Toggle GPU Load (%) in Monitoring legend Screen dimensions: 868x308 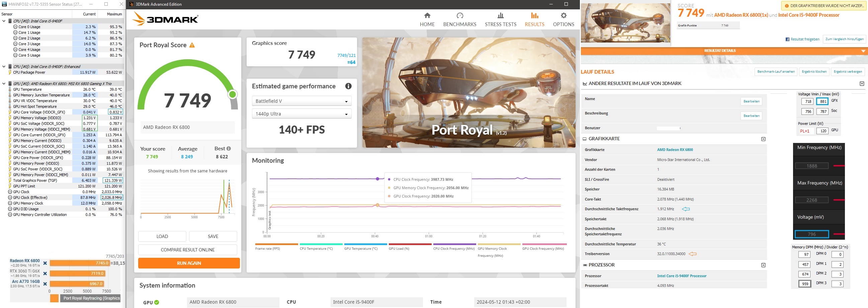(410, 247)
